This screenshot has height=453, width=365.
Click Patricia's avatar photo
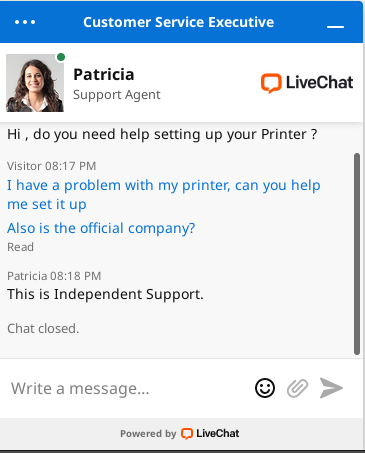coord(35,83)
